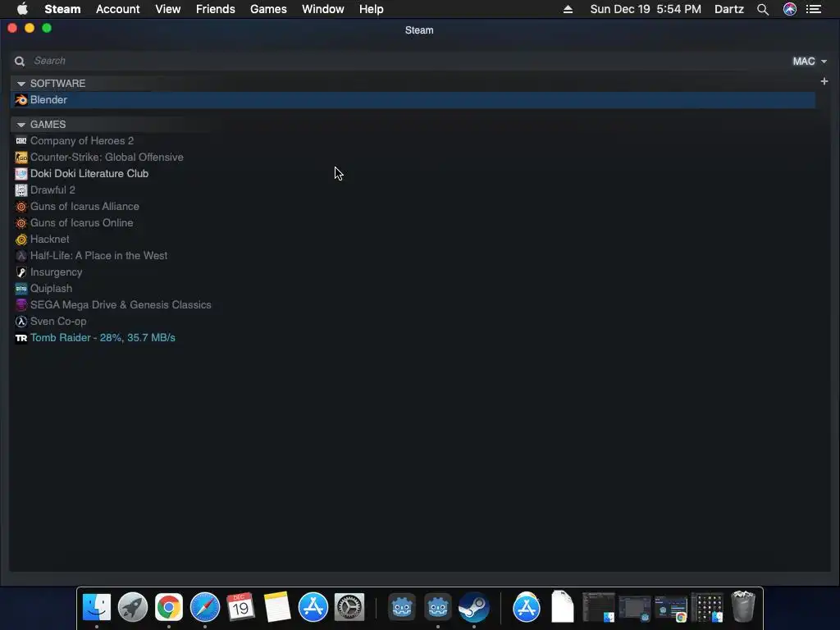
Task: Restore the minimized window with the Chrome badge
Action: pyautogui.click(x=671, y=608)
